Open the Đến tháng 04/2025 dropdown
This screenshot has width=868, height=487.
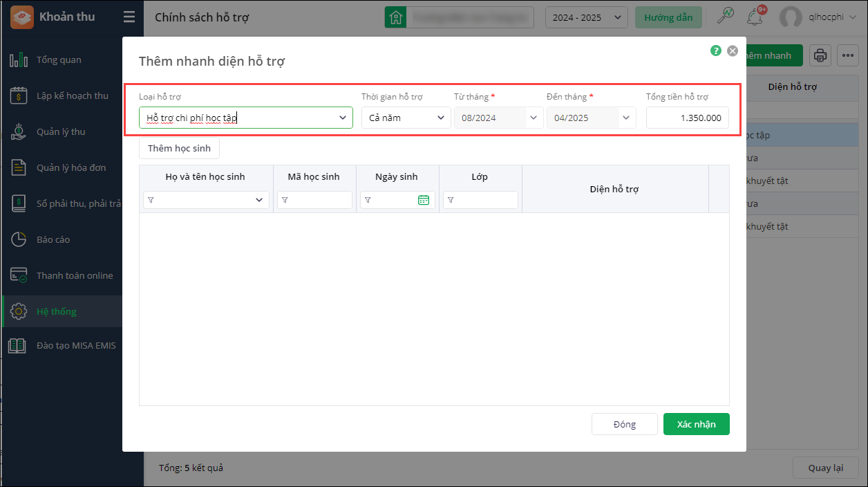[x=592, y=118]
